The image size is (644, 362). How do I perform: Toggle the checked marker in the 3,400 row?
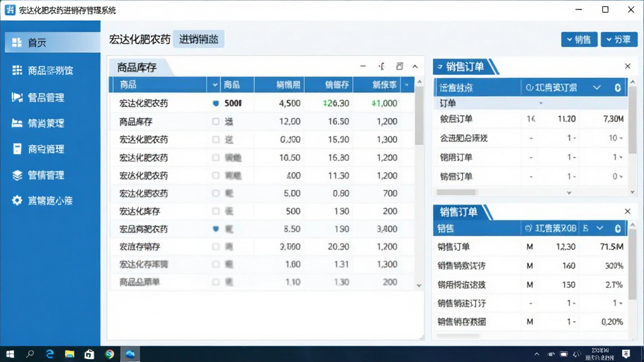(216, 229)
